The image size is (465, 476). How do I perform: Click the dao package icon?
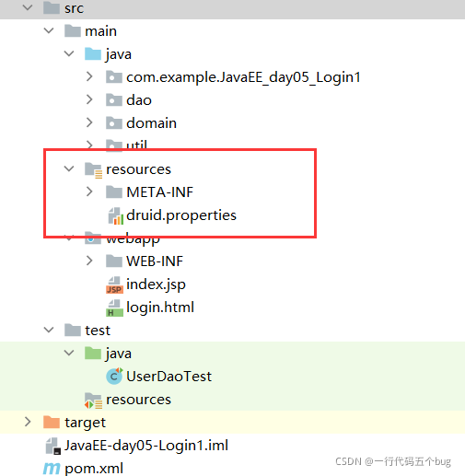pos(114,99)
